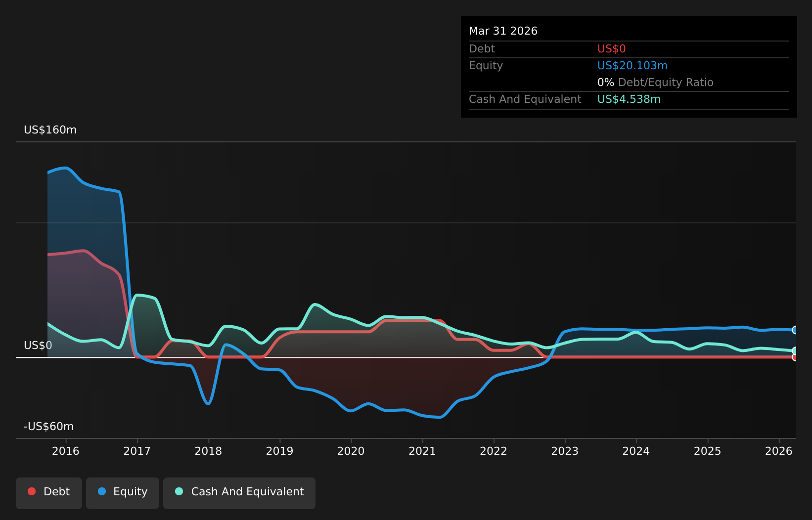Select the blue Equity endpoint marker
Screen dimensions: 812x520
795,330
